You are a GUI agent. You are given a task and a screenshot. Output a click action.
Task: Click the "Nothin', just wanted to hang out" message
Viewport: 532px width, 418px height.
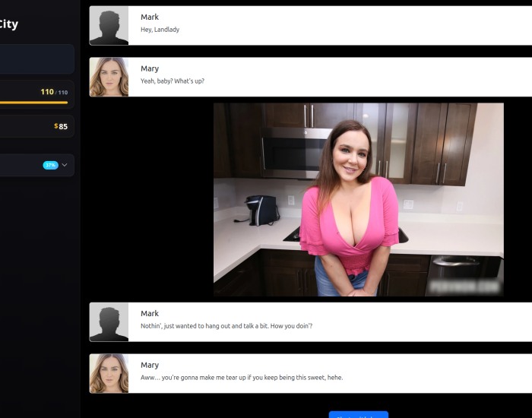coord(226,326)
